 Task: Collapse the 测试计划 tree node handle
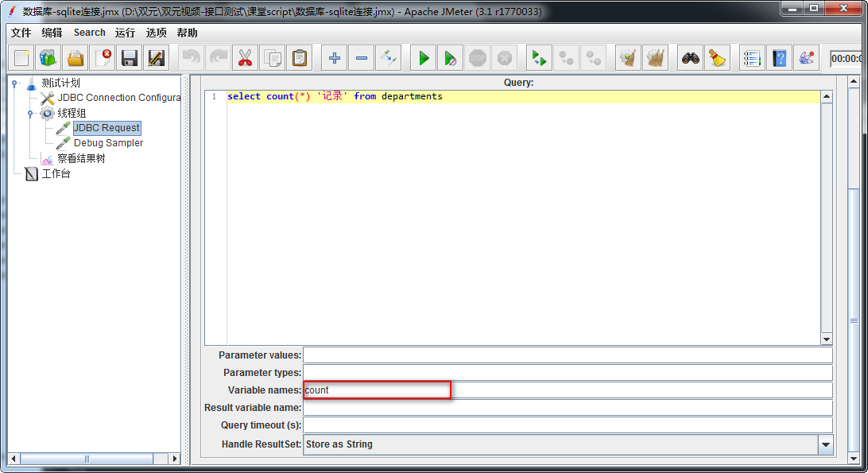click(15, 83)
